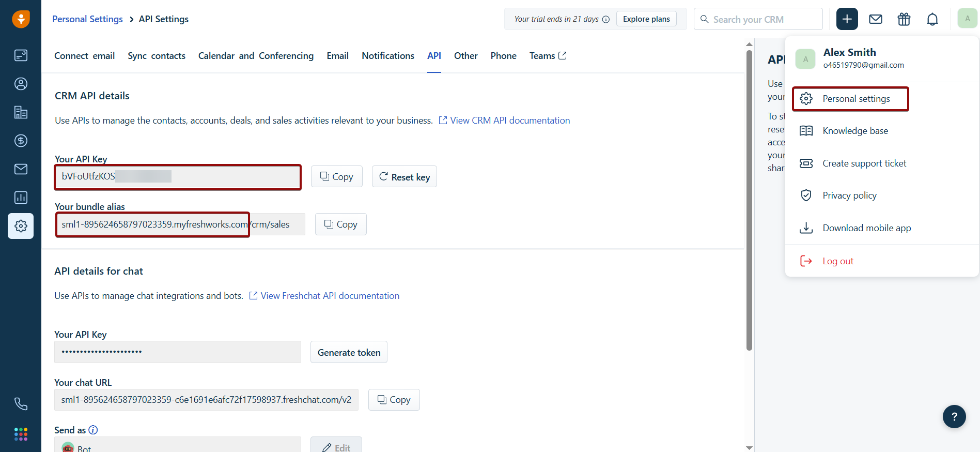The width and height of the screenshot is (980, 452).
Task: Select Knowledge base from profile menu
Action: (x=855, y=131)
